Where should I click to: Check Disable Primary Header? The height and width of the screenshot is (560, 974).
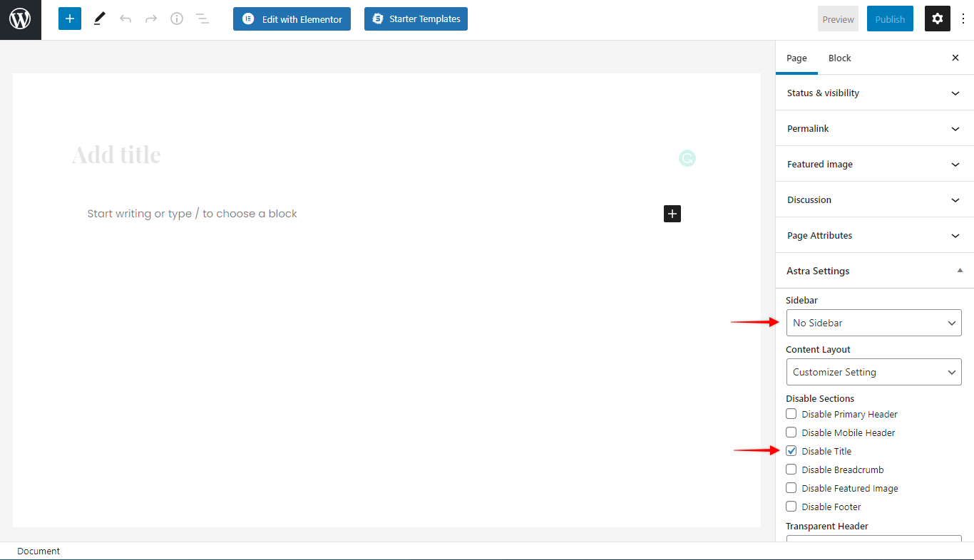(x=791, y=414)
